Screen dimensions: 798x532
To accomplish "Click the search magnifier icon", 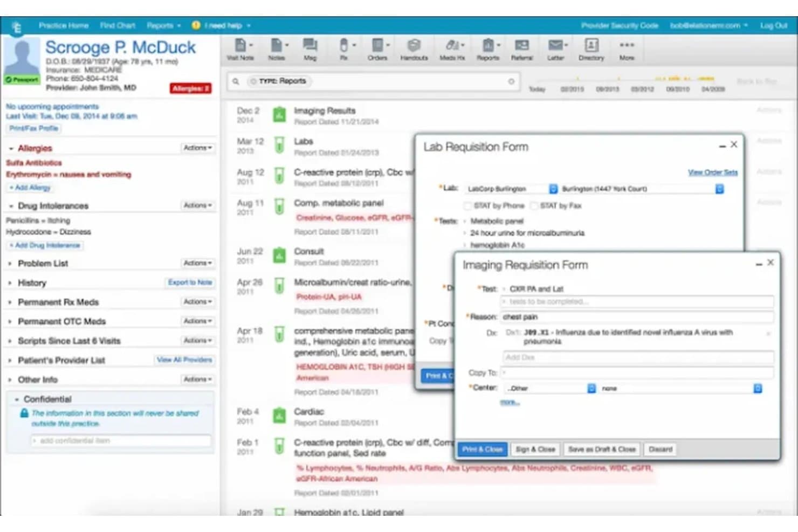I will (x=236, y=81).
